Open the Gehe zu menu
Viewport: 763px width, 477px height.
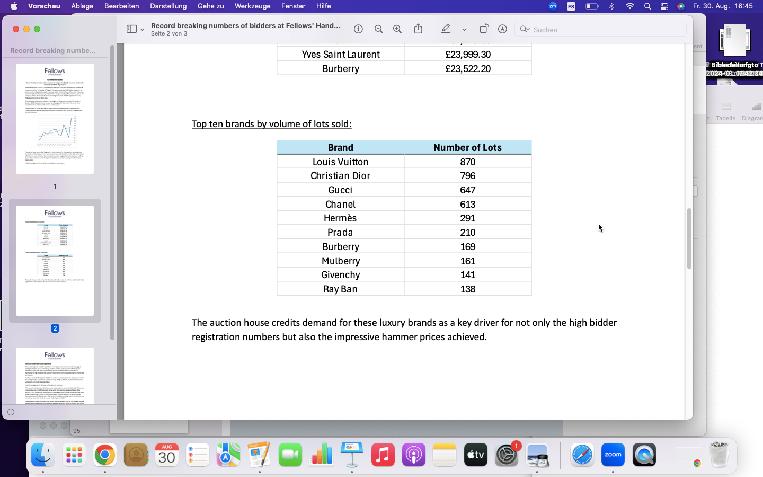211,6
